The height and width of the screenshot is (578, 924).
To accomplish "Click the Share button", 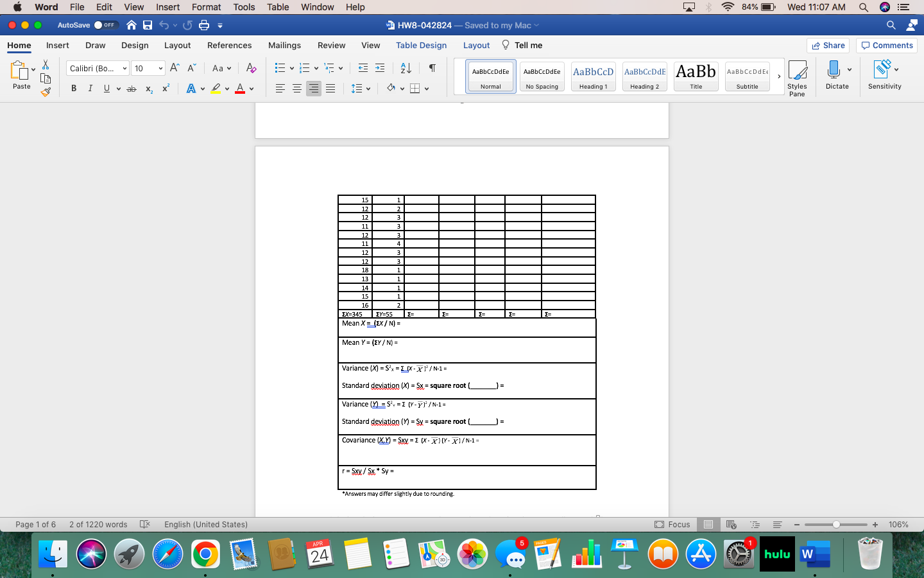I will [x=828, y=45].
